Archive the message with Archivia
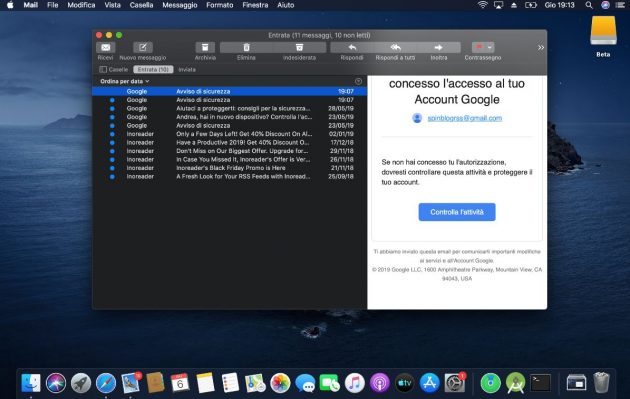The width and height of the screenshot is (630, 399). (205, 47)
